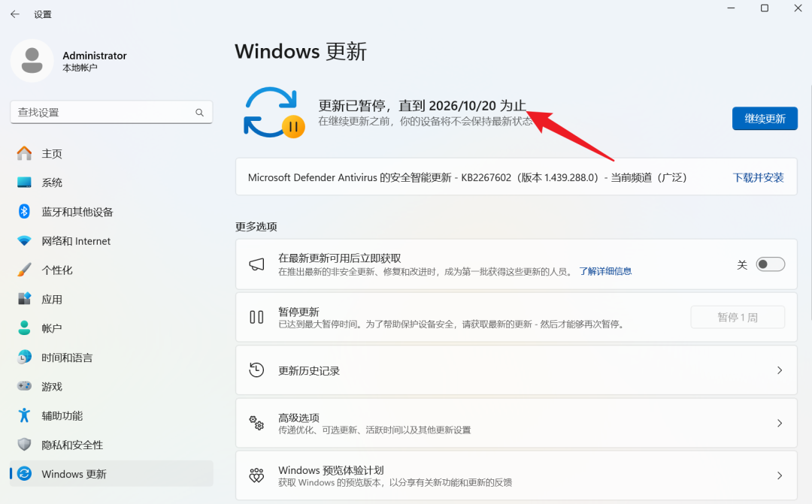This screenshot has width=812, height=504.
Task: Click the 隐私和安全性 shield icon
Action: pyautogui.click(x=25, y=445)
